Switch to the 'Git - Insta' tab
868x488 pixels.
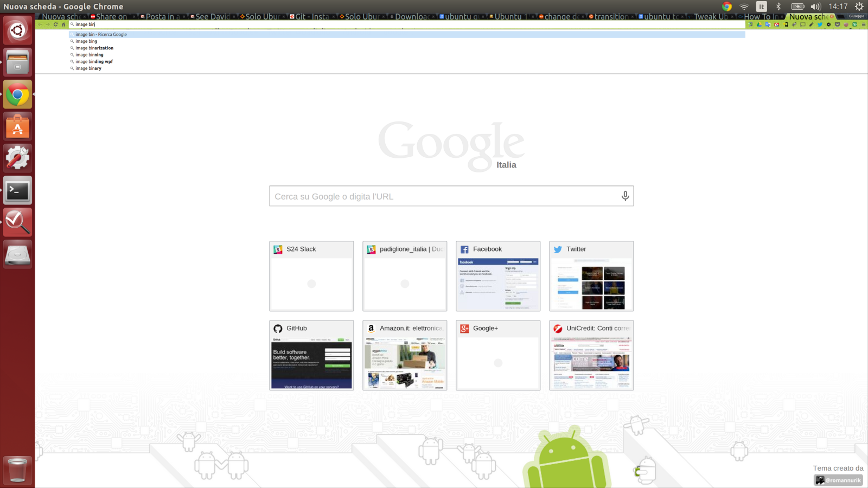311,17
